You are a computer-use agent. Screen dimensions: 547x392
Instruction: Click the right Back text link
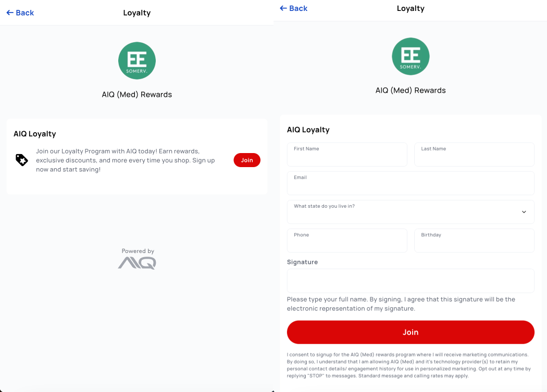coord(299,8)
